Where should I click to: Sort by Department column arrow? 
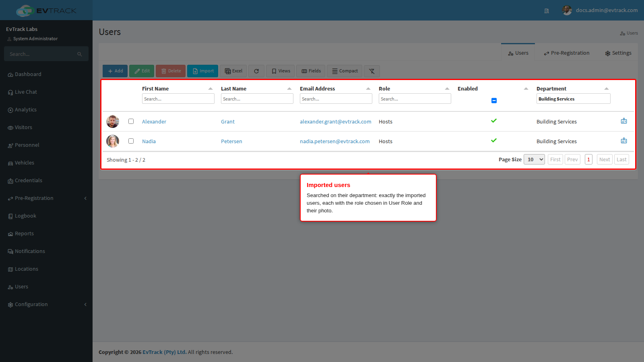coord(606,88)
